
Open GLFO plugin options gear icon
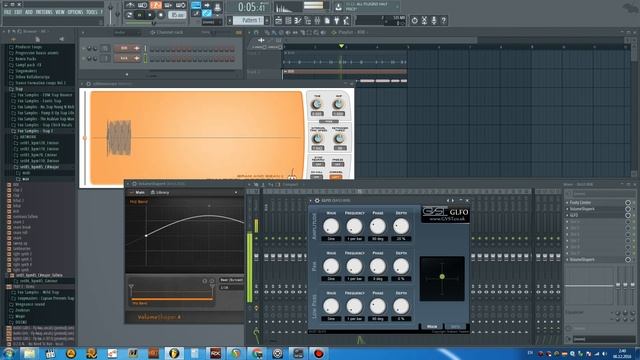pyautogui.click(x=317, y=200)
